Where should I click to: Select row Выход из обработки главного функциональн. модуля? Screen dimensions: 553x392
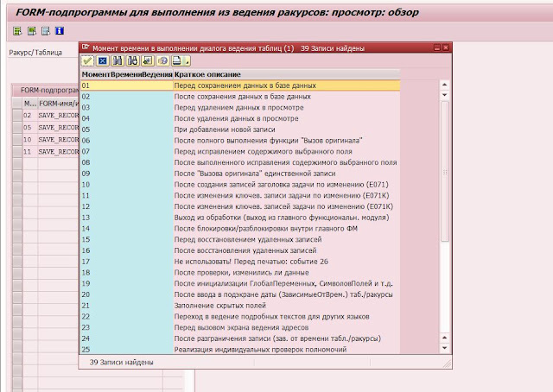coord(240,218)
